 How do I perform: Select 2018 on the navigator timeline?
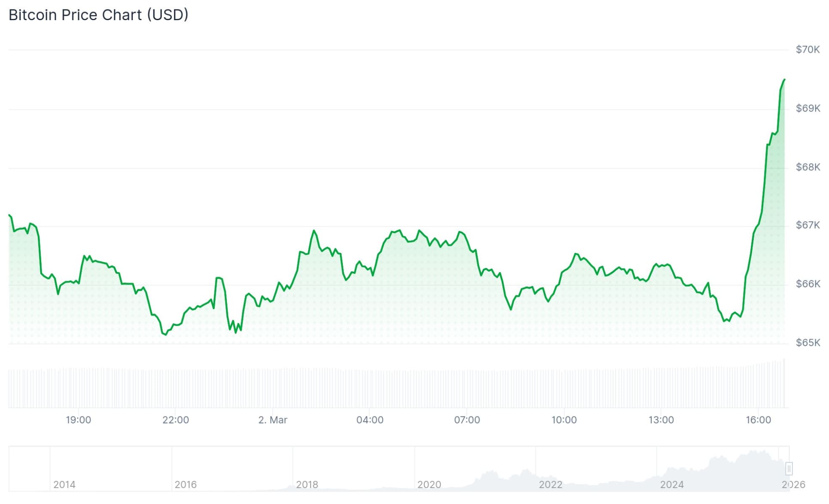click(307, 485)
